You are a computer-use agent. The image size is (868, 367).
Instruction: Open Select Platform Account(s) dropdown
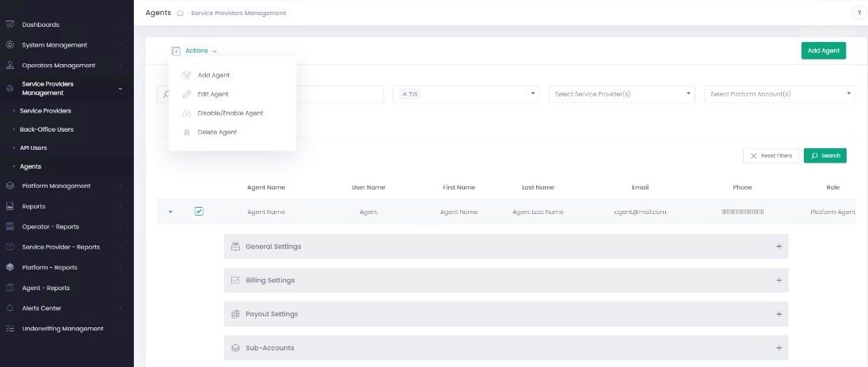[x=779, y=94]
